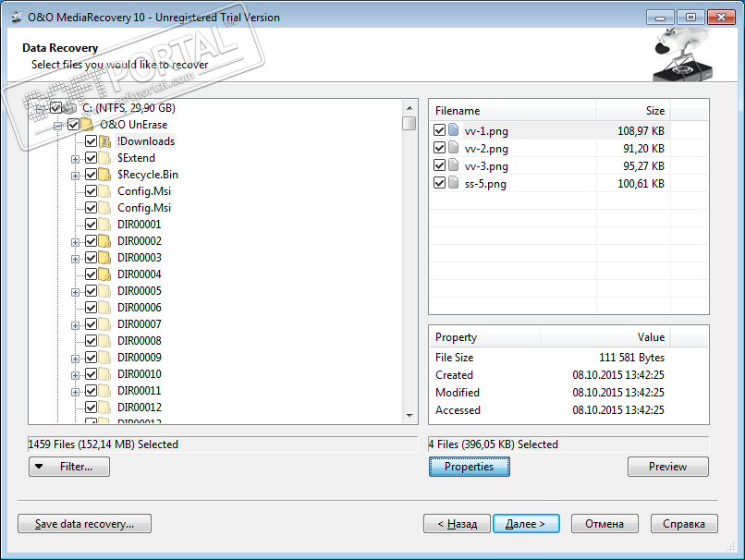The width and height of the screenshot is (745, 560).
Task: Toggle the O&O UnErase checkbox
Action: 73,125
